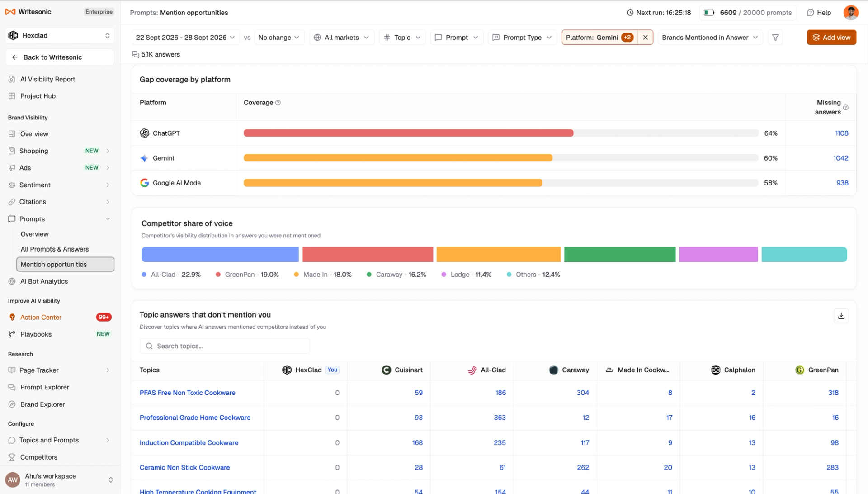The width and height of the screenshot is (868, 494).
Task: Click Gemini missing answers 1042
Action: point(841,158)
